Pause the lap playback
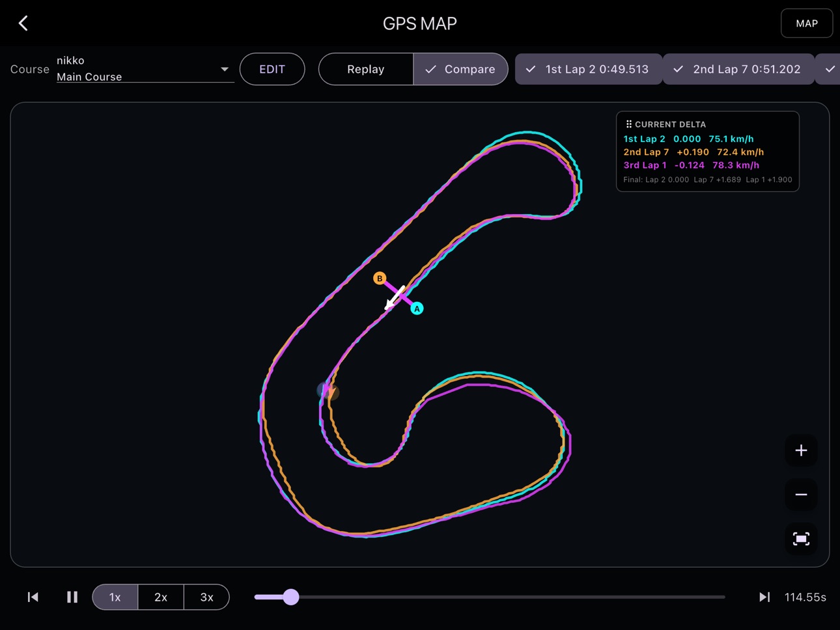This screenshot has height=630, width=840. 72,597
